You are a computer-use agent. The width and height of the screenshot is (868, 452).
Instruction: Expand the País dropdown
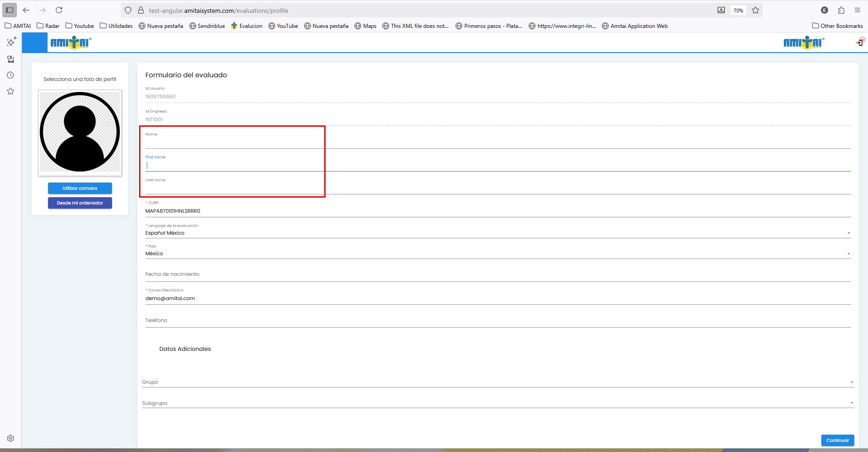497,253
